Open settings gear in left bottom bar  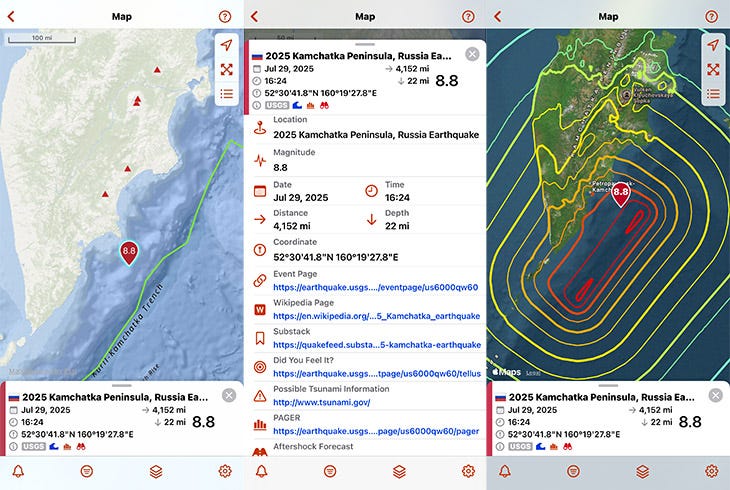(225, 471)
